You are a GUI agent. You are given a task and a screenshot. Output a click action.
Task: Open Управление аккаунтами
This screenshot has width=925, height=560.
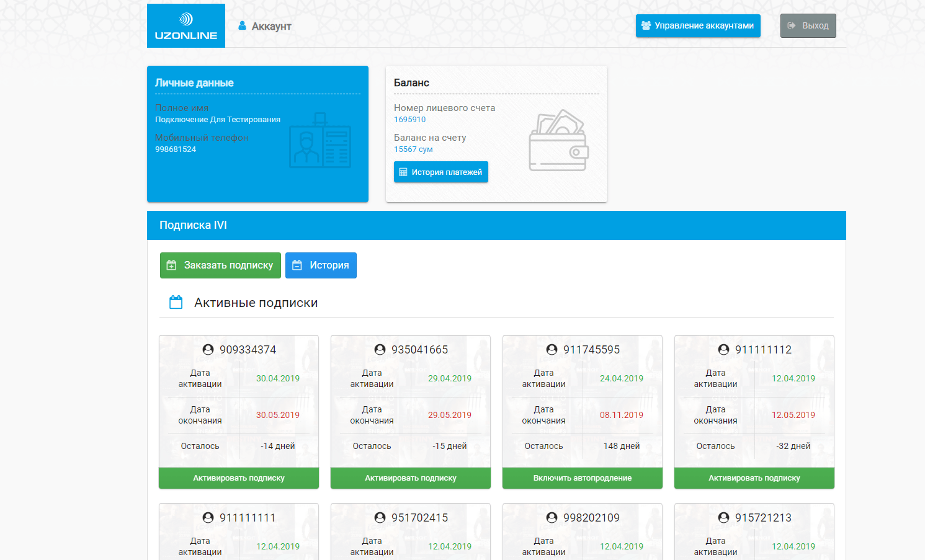697,25
